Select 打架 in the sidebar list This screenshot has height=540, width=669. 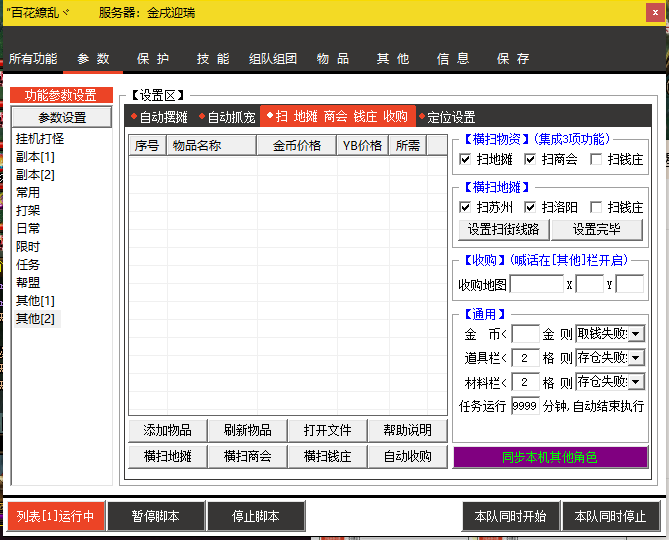28,210
